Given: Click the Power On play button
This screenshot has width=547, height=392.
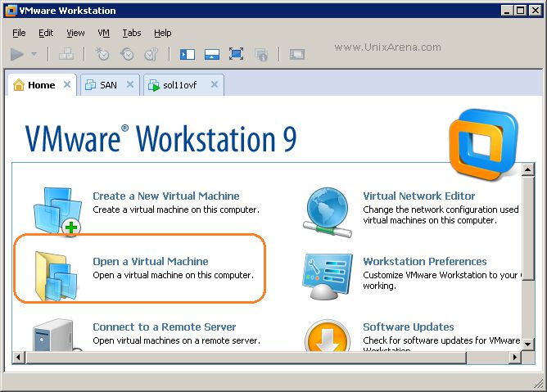Looking at the screenshot, I should 17,55.
